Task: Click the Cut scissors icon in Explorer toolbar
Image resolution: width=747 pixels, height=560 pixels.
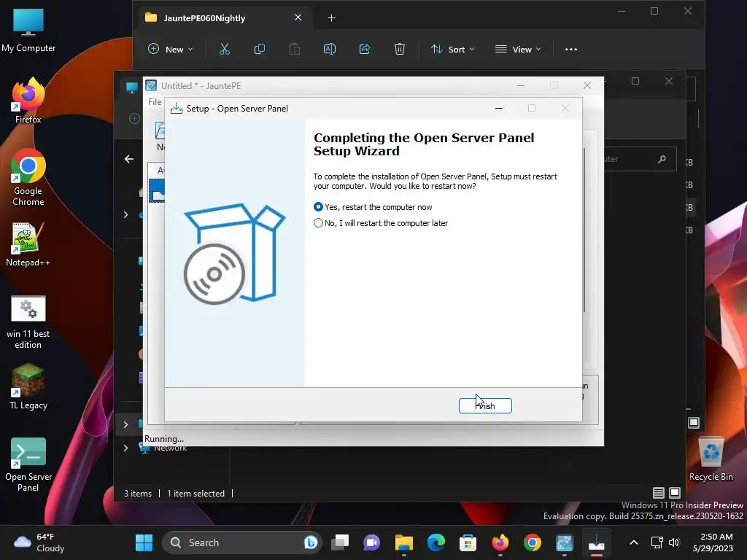Action: (x=225, y=49)
